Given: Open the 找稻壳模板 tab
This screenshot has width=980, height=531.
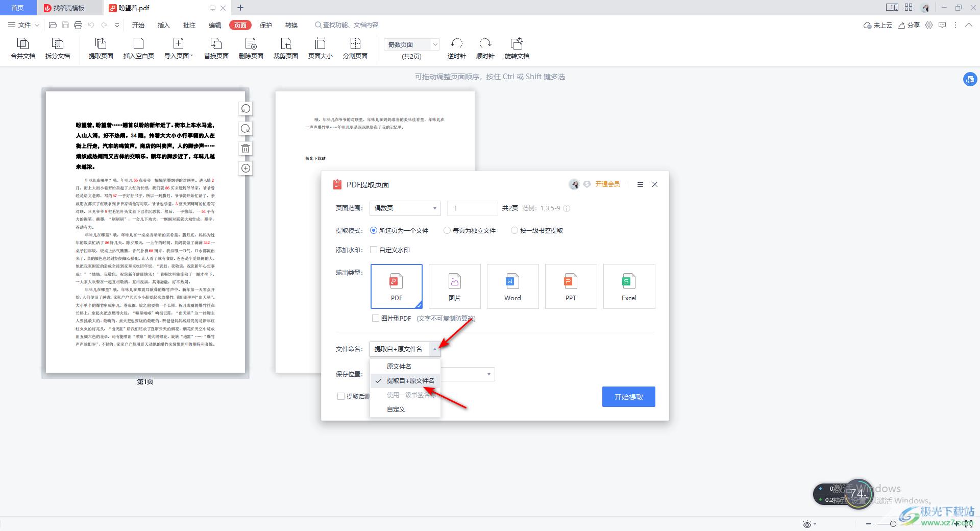Looking at the screenshot, I should [x=69, y=8].
